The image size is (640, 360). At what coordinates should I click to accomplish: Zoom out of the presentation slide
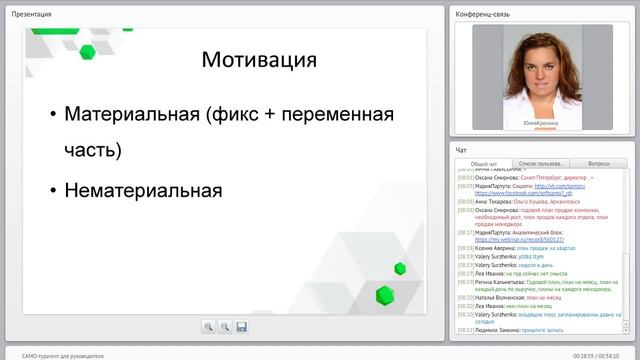click(x=225, y=327)
